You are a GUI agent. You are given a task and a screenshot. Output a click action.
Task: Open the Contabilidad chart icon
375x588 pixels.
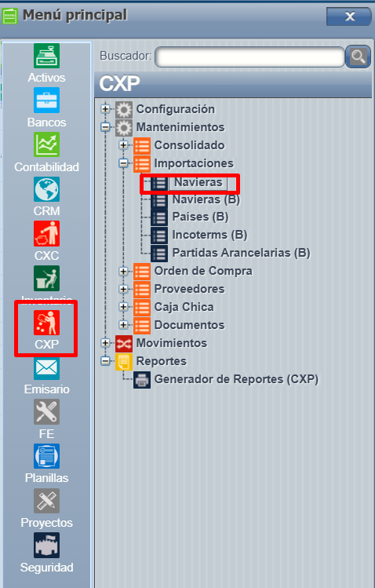click(46, 144)
